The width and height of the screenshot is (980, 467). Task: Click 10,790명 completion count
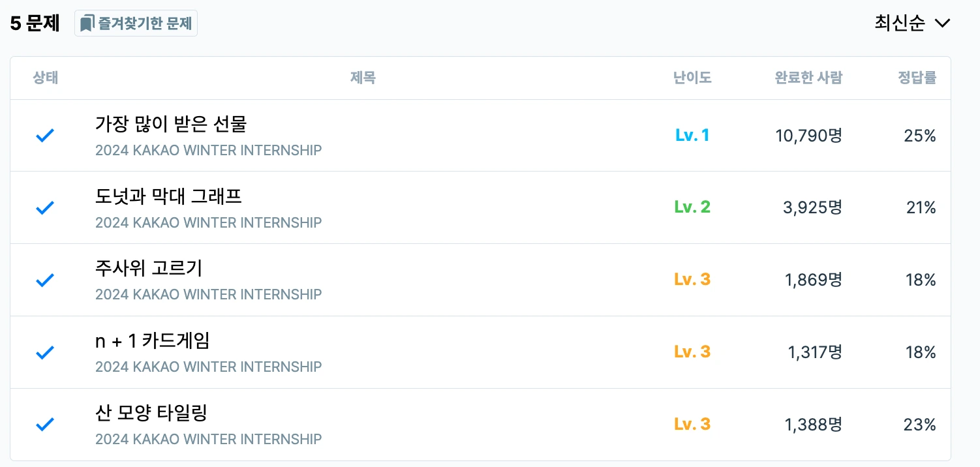pos(808,136)
